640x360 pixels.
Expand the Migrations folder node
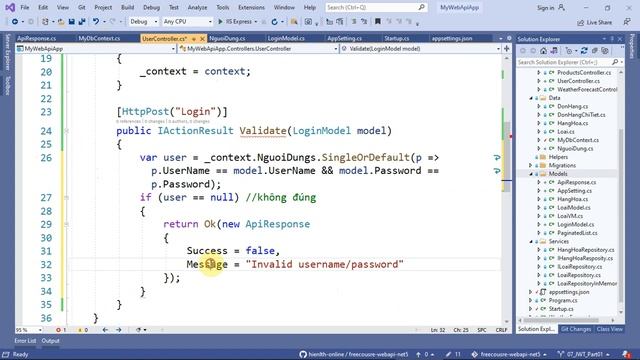[x=531, y=165]
